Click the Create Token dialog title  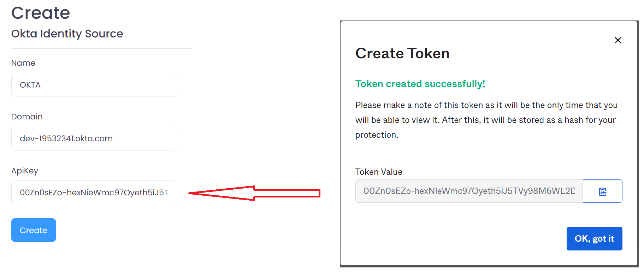pyautogui.click(x=402, y=53)
